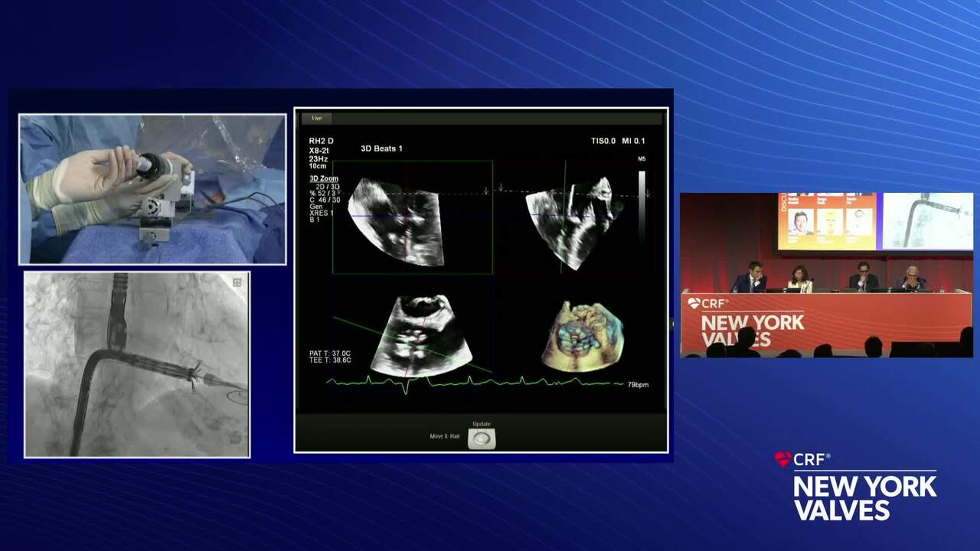Select the 3D Zoom mode label

(x=323, y=178)
